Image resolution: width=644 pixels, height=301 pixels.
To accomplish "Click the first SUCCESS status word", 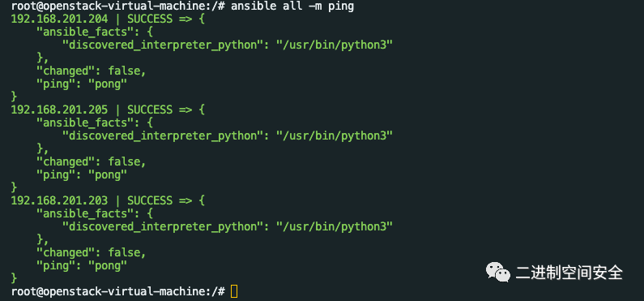I will (x=150, y=19).
